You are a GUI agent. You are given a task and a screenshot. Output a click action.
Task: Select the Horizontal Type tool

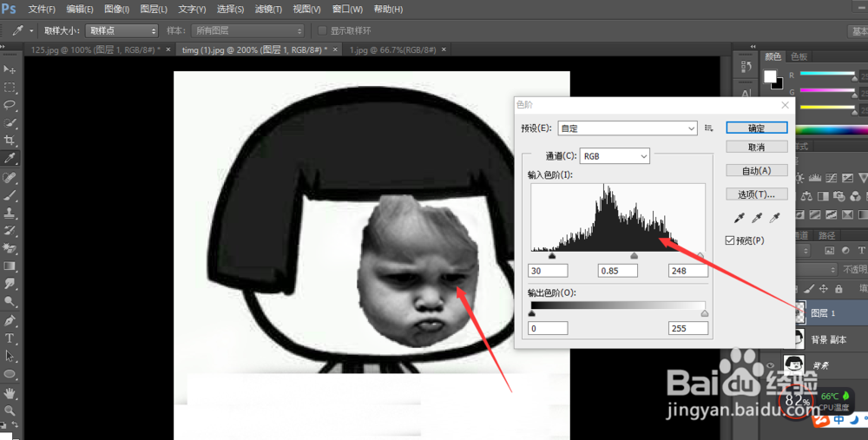pos(10,338)
